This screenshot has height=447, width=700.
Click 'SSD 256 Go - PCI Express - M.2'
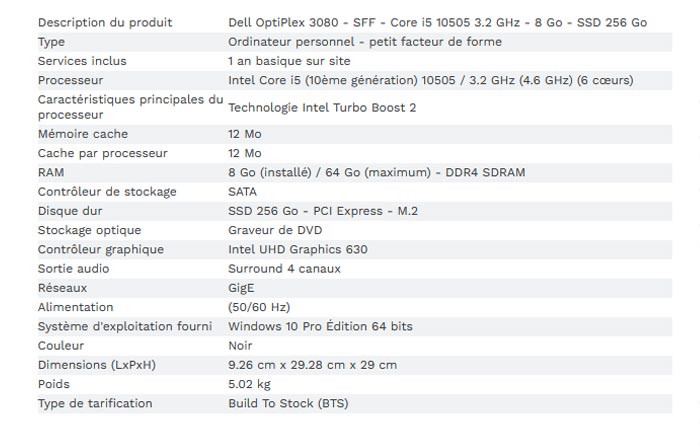point(323,211)
